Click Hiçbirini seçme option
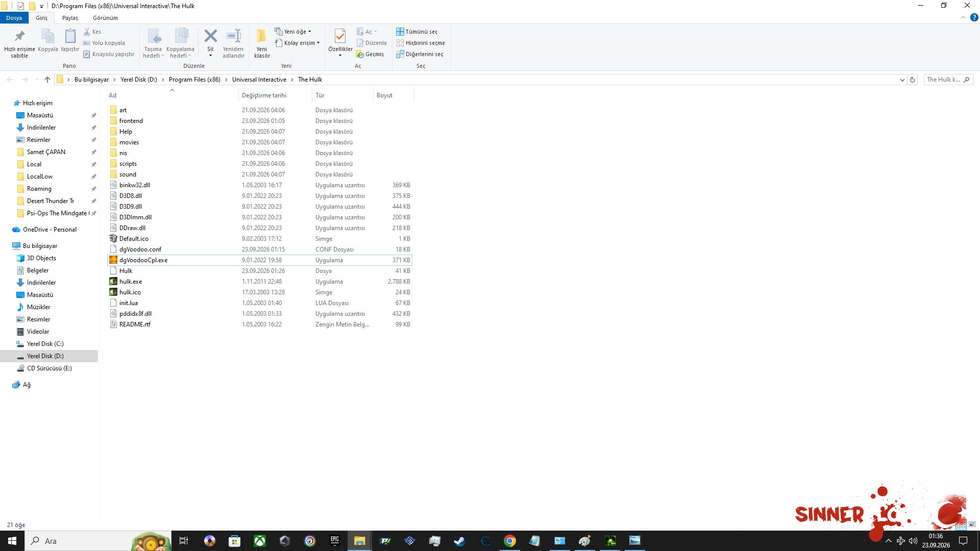This screenshot has width=980, height=551. (421, 43)
